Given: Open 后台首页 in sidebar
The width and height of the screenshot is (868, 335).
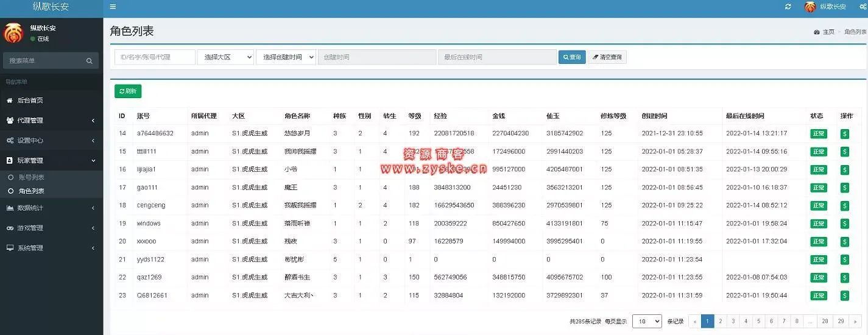Looking at the screenshot, I should [x=51, y=100].
